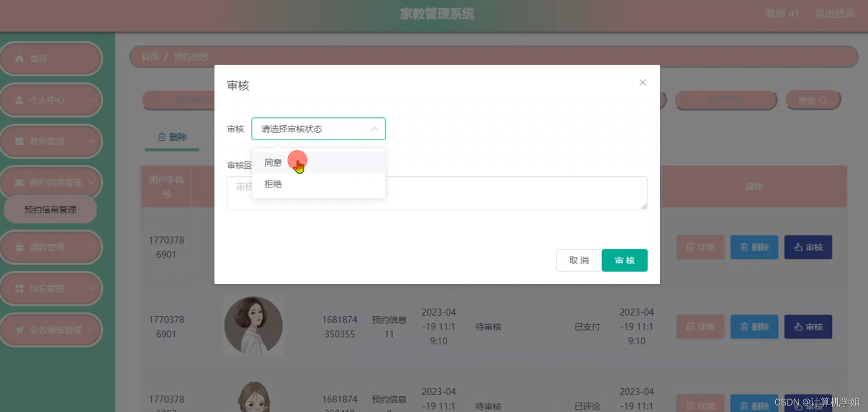The width and height of the screenshot is (868, 412).
Task: Open 详情 for the first table row
Action: (x=701, y=247)
